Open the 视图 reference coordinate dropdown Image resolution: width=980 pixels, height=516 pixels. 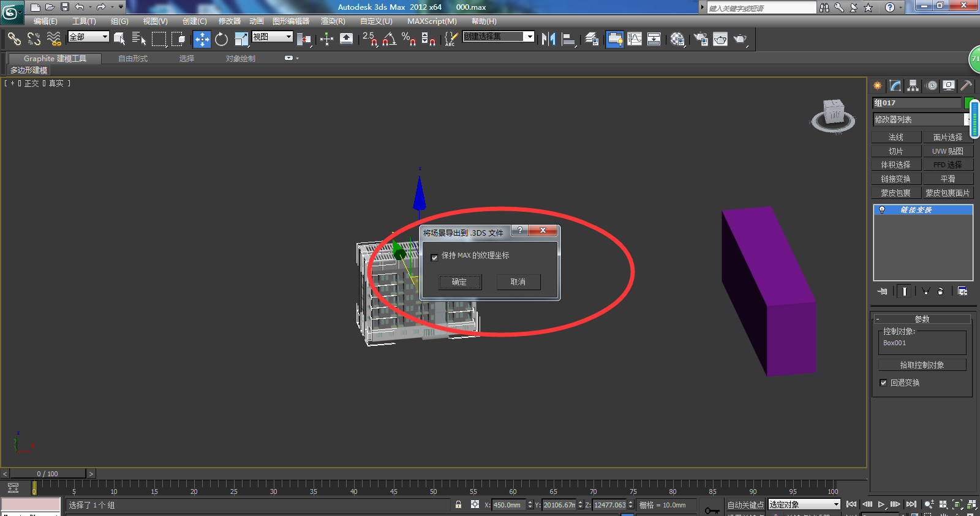[272, 37]
